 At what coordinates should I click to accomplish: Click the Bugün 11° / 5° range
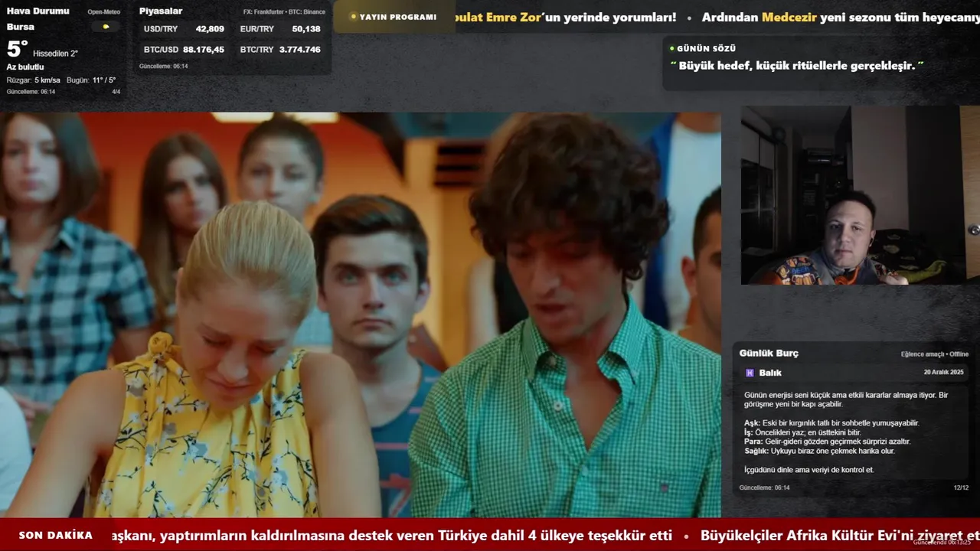(91, 80)
